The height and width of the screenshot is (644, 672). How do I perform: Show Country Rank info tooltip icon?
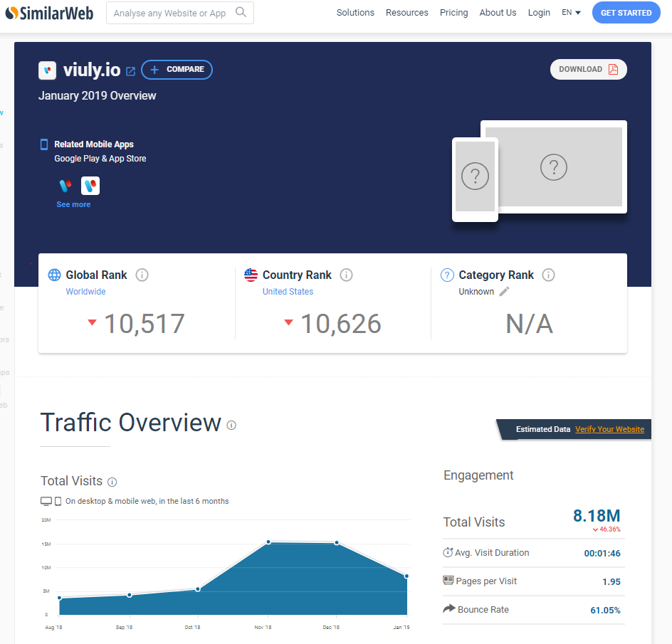[346, 275]
